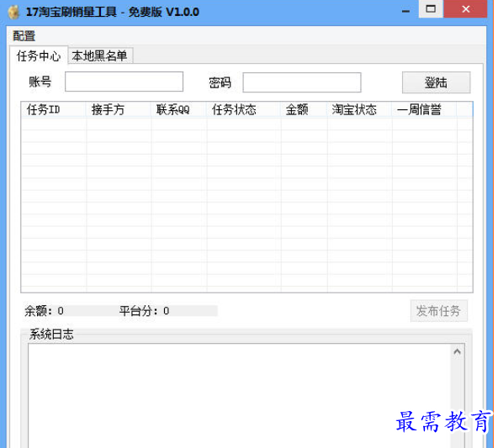Click the 密码 input field
The image size is (498, 448).
(302, 82)
